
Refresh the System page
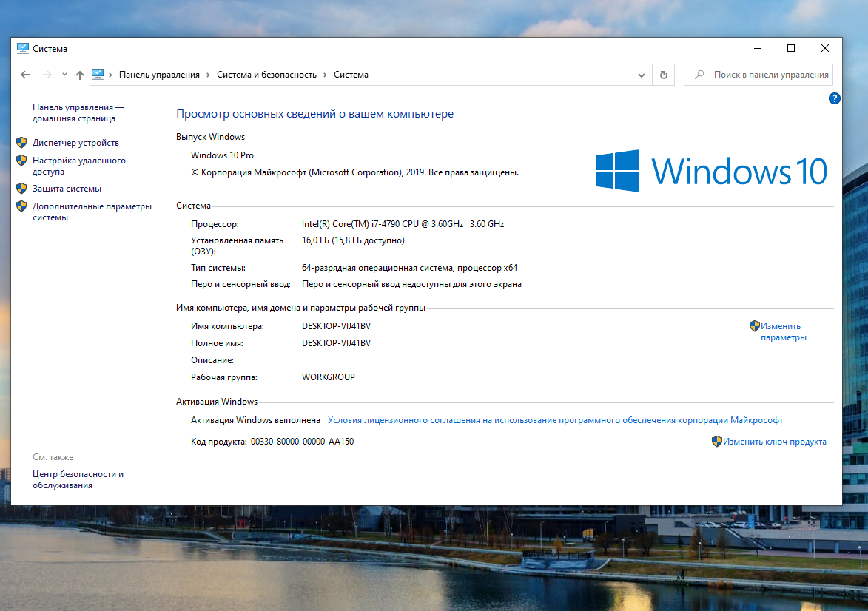[663, 75]
